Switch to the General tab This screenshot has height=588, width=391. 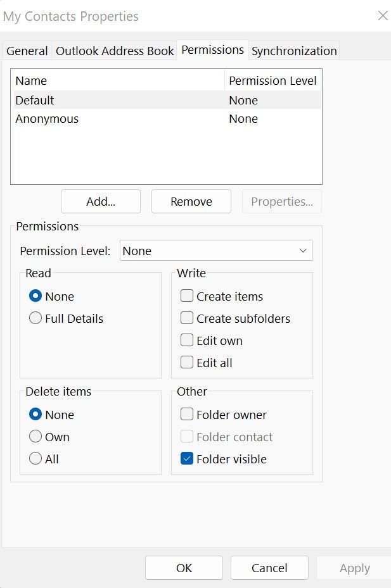(x=27, y=51)
